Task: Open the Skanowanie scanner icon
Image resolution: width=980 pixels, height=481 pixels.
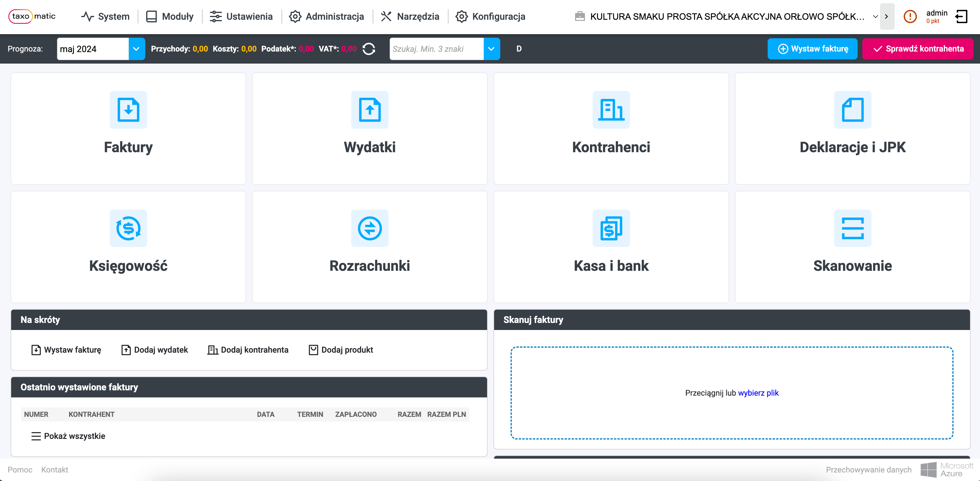Action: [852, 228]
